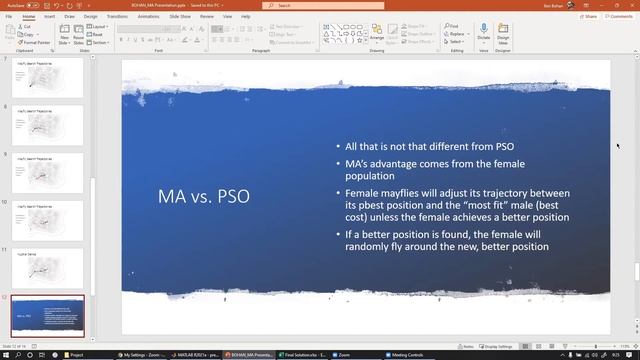Open the Comments pane

[619, 16]
